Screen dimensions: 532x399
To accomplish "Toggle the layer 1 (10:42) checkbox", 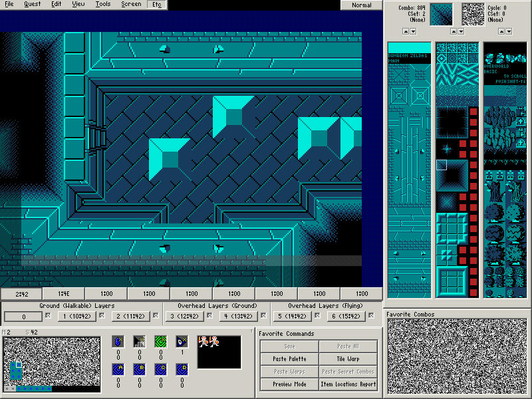I will pos(102,315).
